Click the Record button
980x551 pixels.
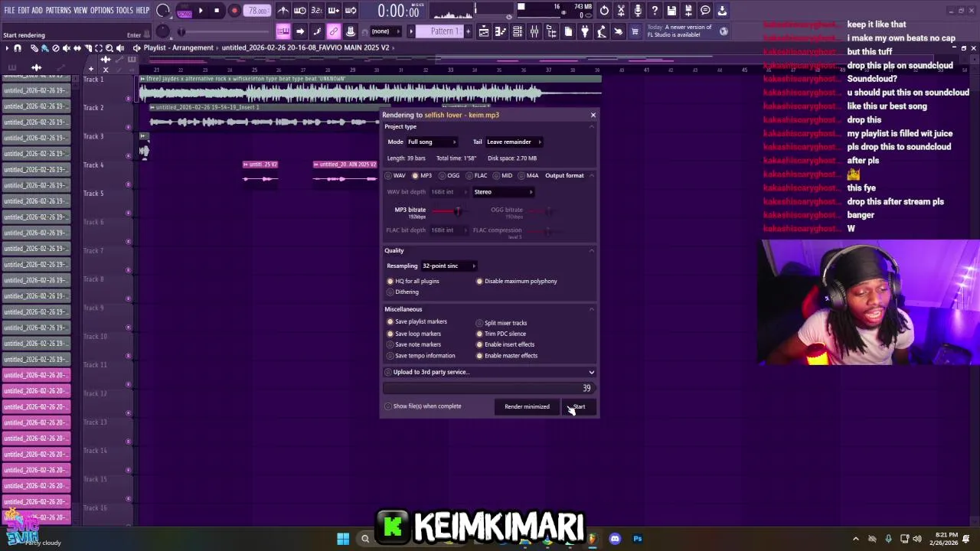pyautogui.click(x=234, y=11)
